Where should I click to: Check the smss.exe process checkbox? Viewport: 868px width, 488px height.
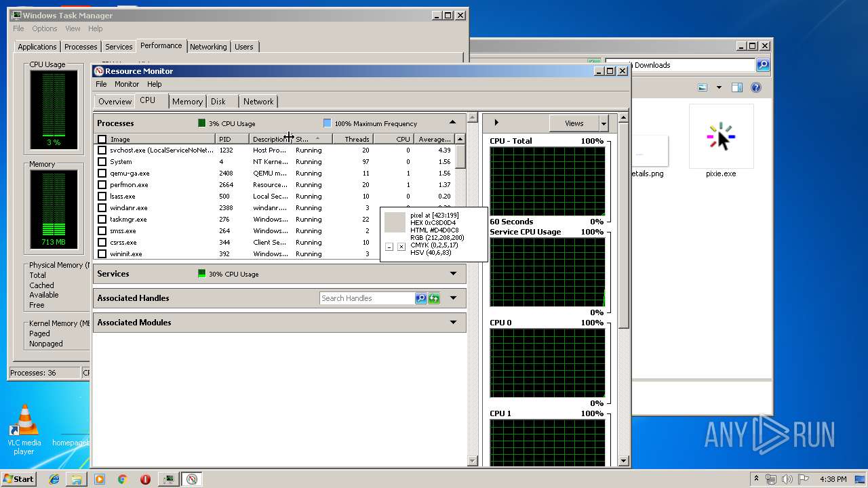tap(102, 231)
